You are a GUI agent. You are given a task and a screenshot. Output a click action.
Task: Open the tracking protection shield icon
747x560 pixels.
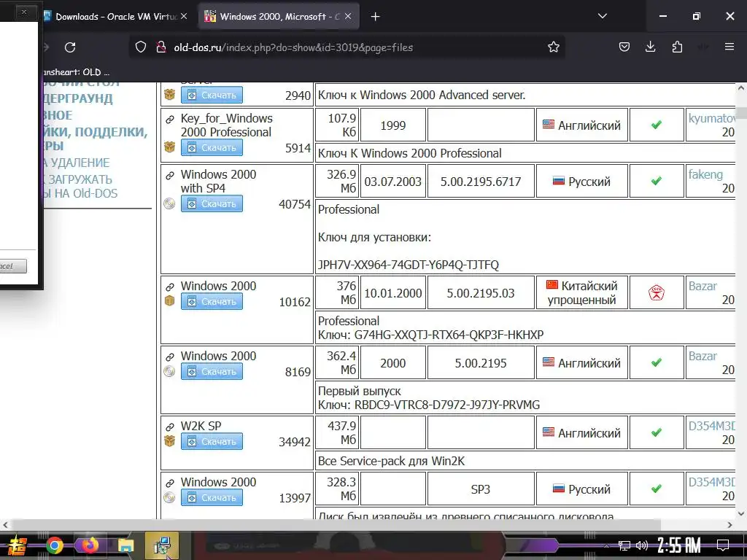(x=141, y=47)
